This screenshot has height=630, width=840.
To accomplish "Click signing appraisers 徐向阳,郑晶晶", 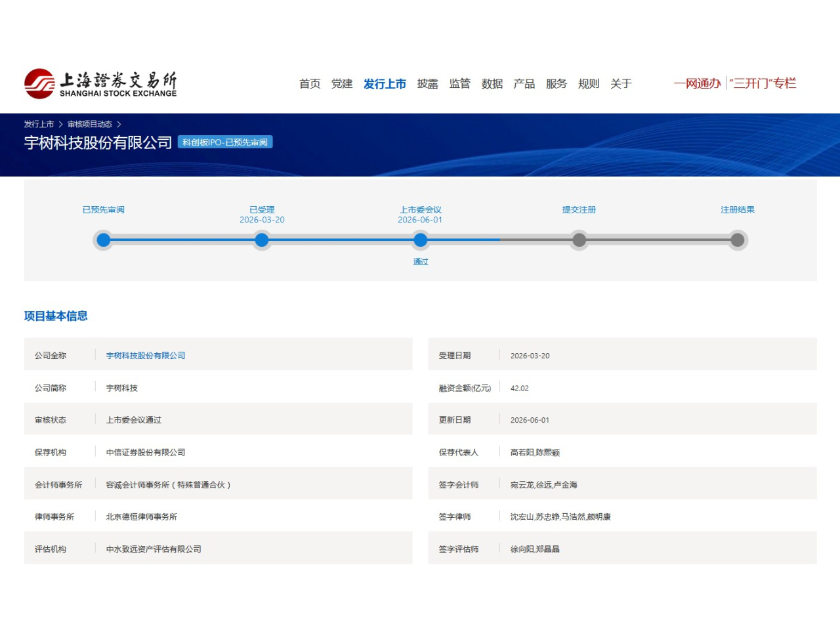I will coord(535,549).
